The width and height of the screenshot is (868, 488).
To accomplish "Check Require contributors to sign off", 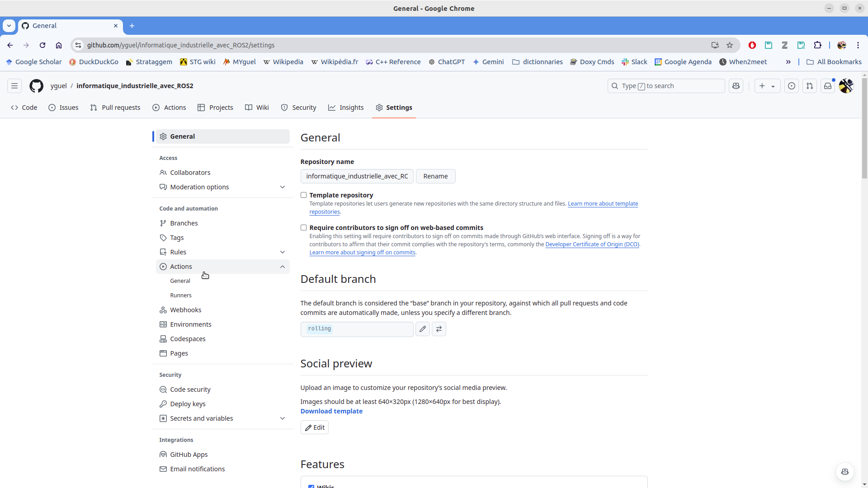I will 304,228.
